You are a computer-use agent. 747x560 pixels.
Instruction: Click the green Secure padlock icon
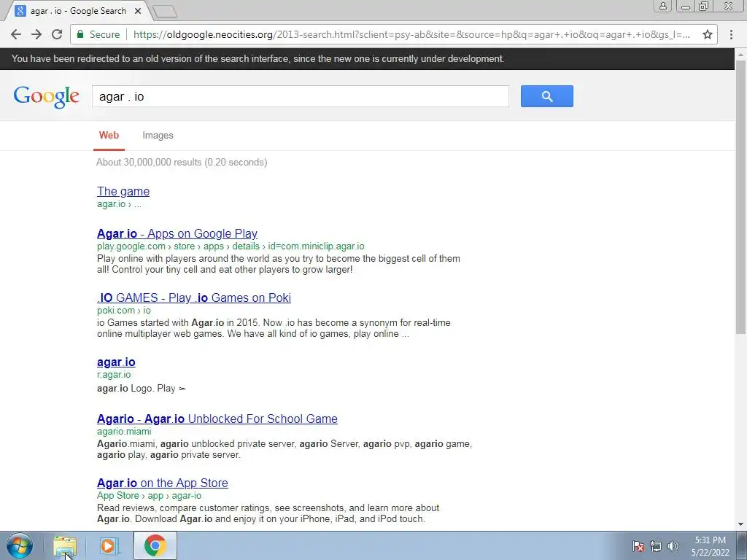[80, 34]
